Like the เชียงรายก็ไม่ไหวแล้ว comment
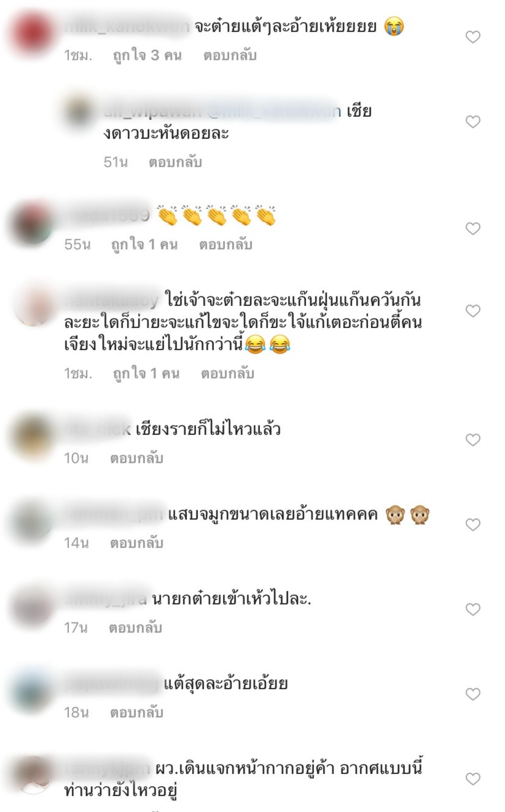Viewport: 505px width, 812px height. pos(473,440)
